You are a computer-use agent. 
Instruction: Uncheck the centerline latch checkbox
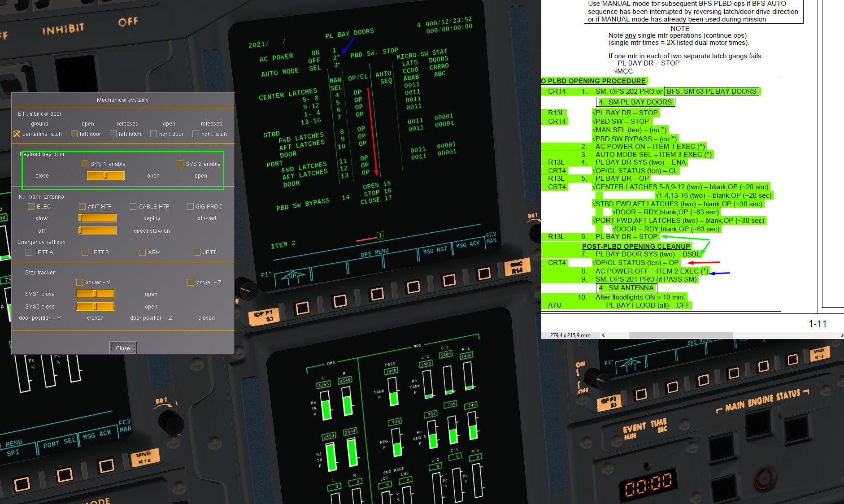(17, 134)
